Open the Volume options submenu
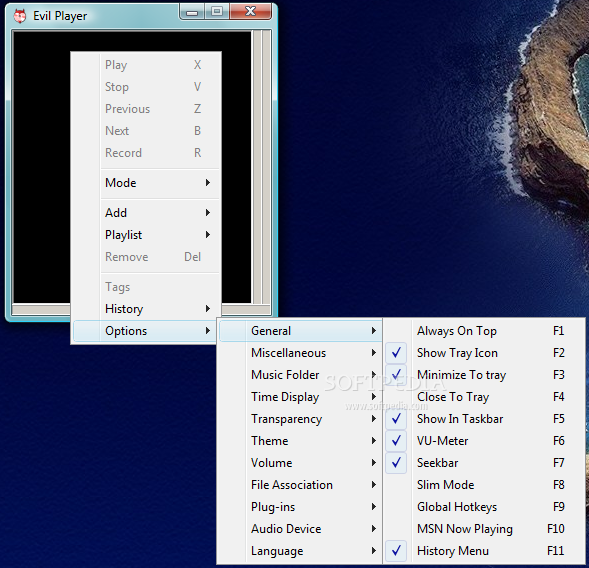The width and height of the screenshot is (589, 568). tap(300, 462)
